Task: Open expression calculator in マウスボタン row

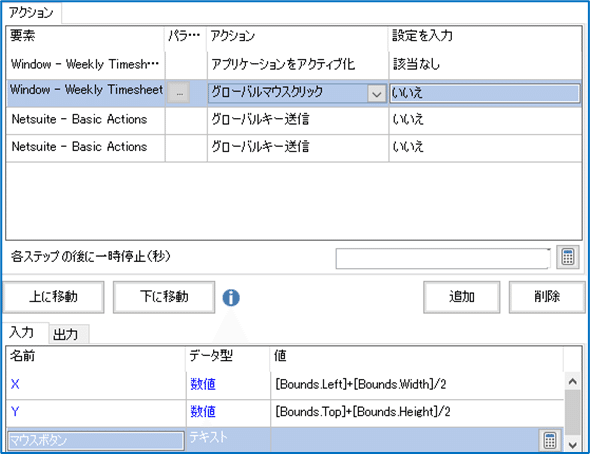Action: 549,440
